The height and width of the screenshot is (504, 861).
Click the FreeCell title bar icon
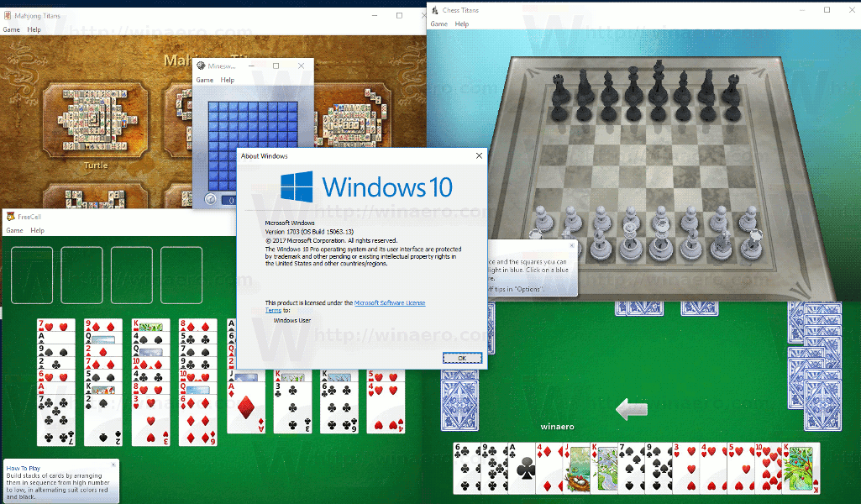tap(10, 217)
